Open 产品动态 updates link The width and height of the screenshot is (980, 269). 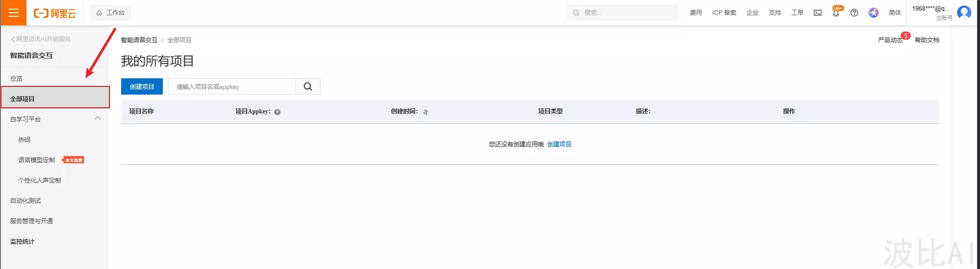890,40
